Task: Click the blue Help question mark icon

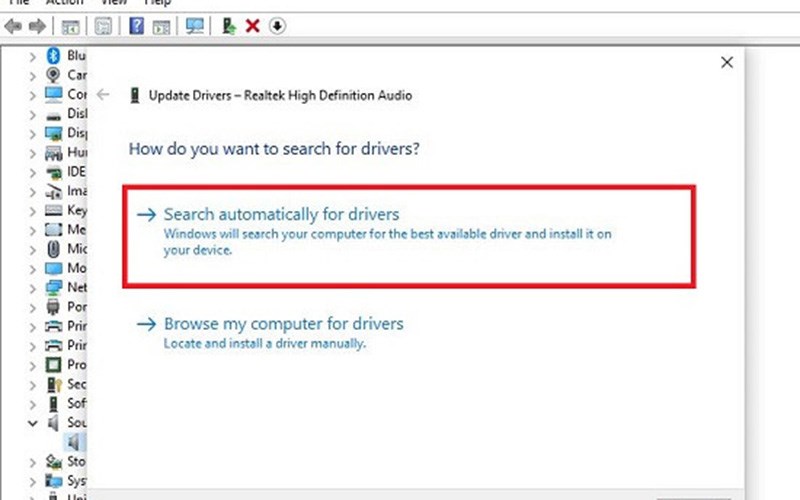Action: [x=136, y=26]
